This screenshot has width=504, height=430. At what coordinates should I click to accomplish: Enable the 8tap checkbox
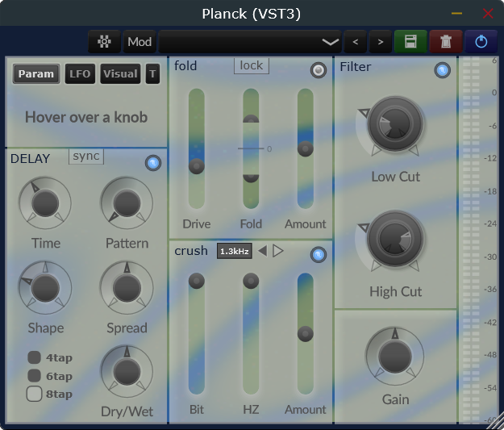pyautogui.click(x=34, y=394)
